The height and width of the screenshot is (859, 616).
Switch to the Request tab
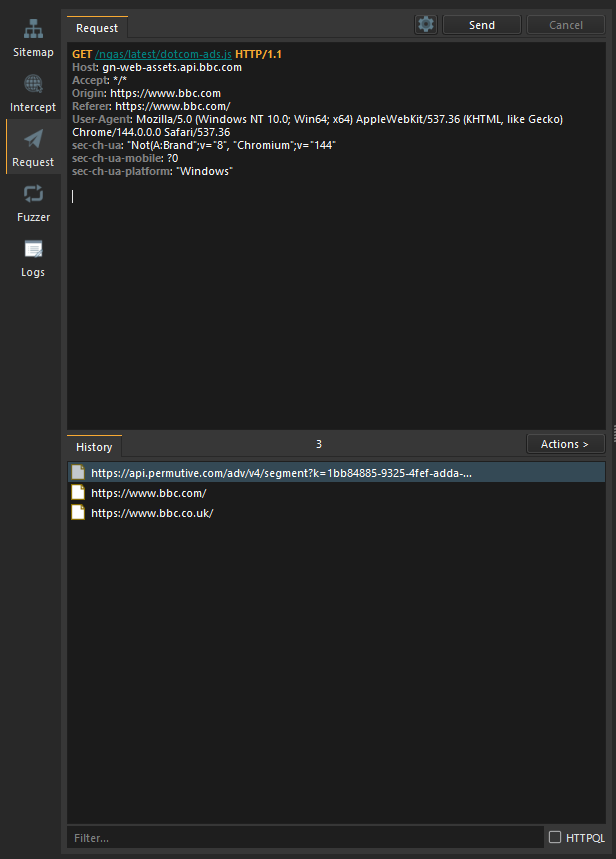(97, 28)
